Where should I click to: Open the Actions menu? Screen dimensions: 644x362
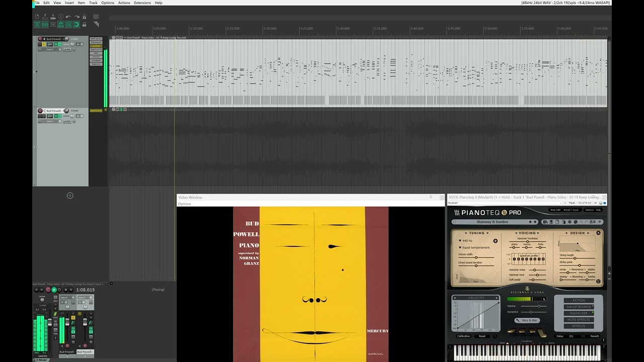[124, 3]
